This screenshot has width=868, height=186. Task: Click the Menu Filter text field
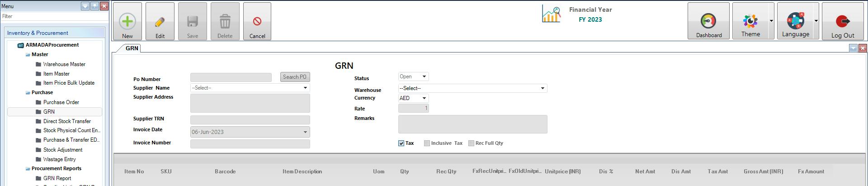(x=54, y=16)
